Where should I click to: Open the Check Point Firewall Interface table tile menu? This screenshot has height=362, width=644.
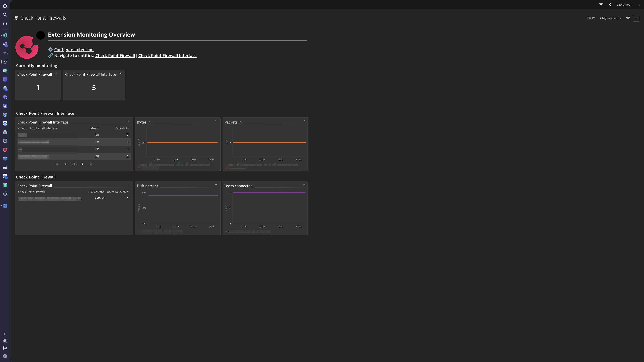pos(128,121)
